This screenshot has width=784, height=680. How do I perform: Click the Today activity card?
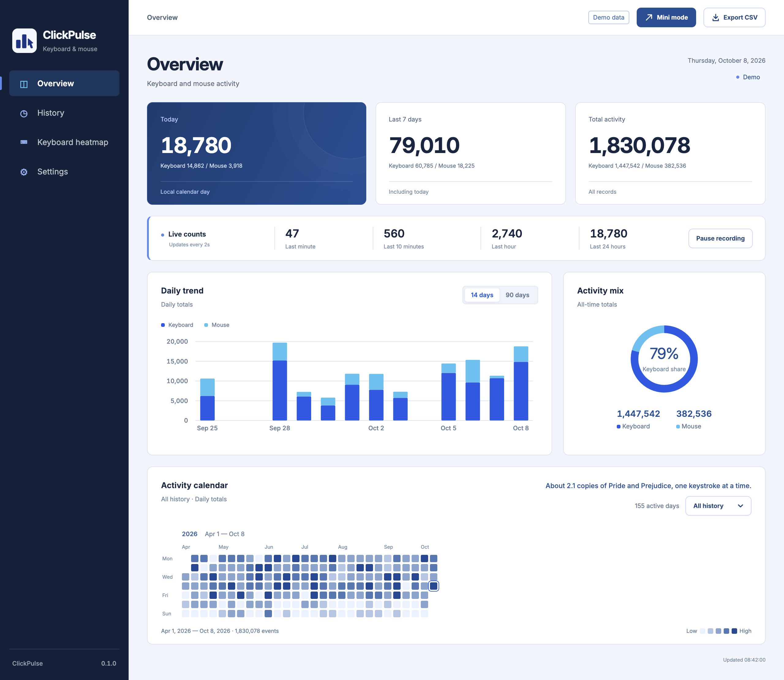(x=257, y=154)
